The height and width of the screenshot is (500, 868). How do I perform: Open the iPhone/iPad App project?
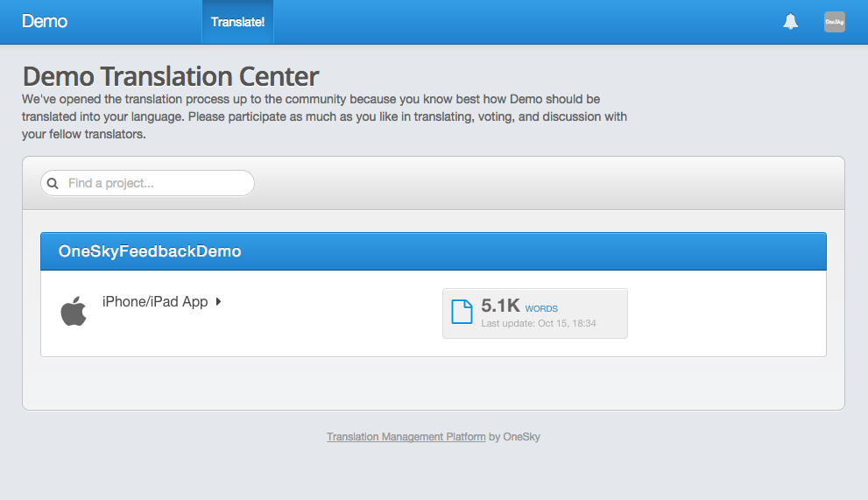tap(155, 302)
